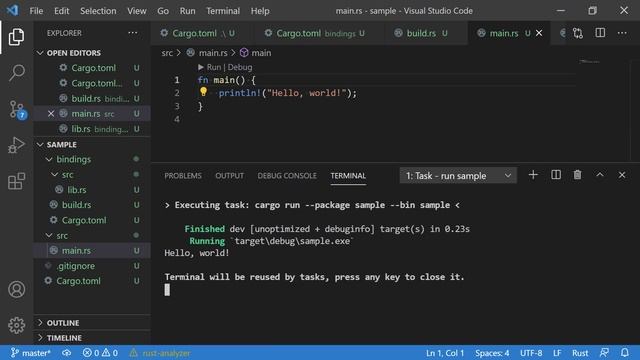Open the terminal selector dropdown 'Task - run sample'

(458, 176)
